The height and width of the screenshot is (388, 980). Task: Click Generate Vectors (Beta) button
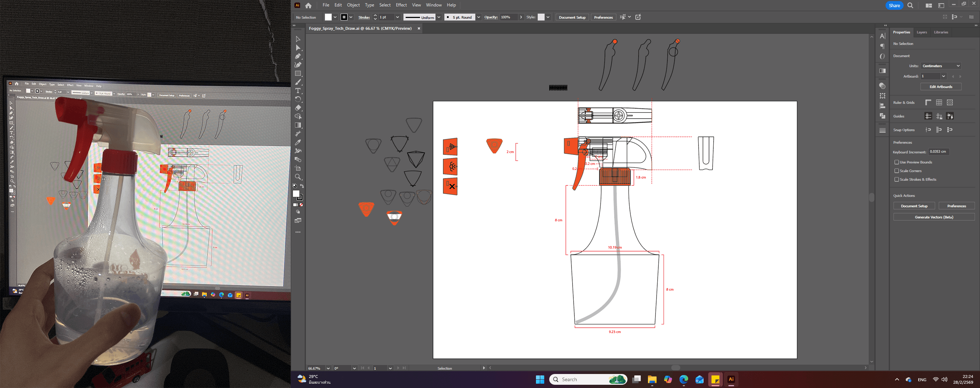point(934,217)
